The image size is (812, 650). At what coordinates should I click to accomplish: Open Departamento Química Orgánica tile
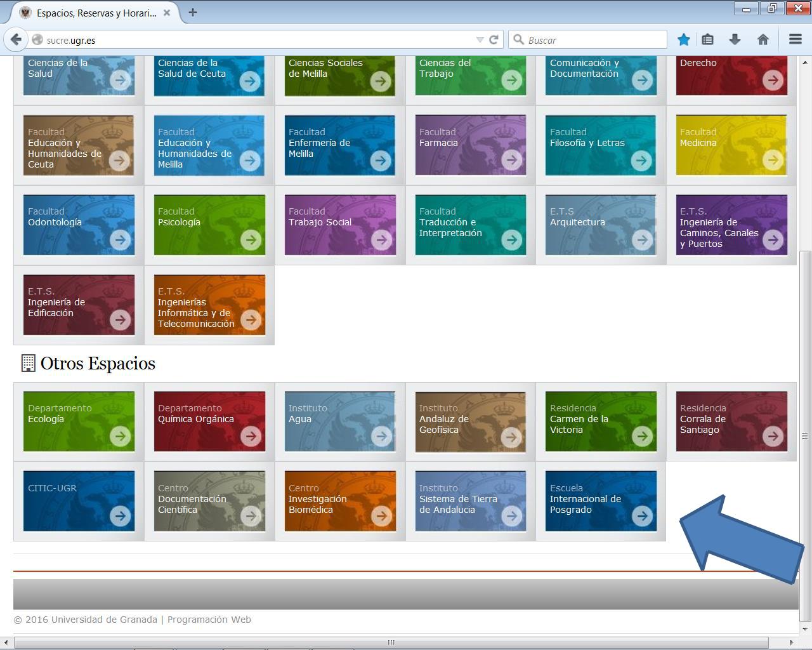209,421
